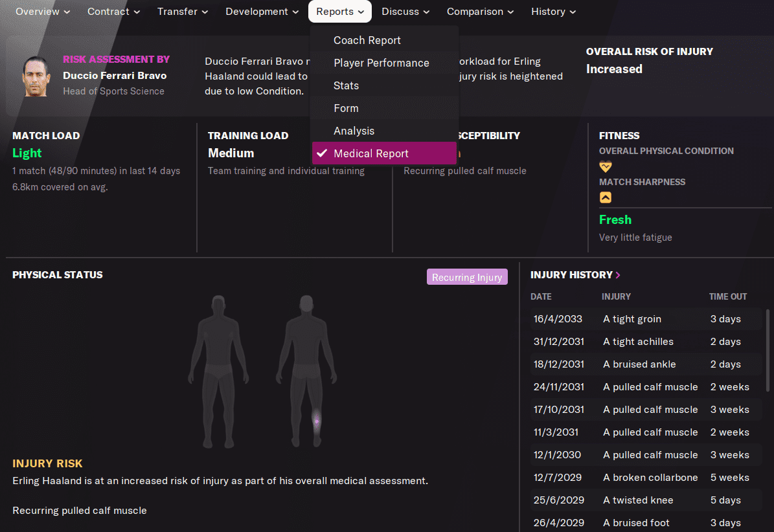Click '1 match (48/90 minutes) in last 14 days'
The height and width of the screenshot is (532, 774).
tap(97, 171)
